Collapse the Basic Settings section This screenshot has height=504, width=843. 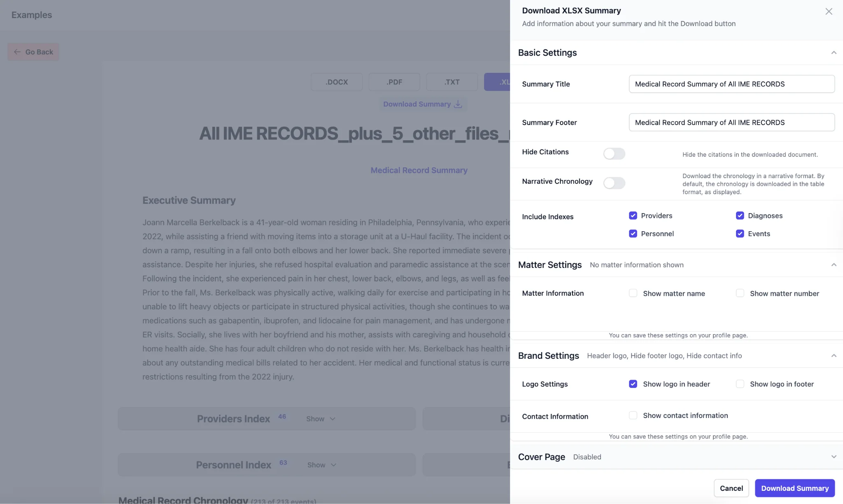tap(834, 53)
